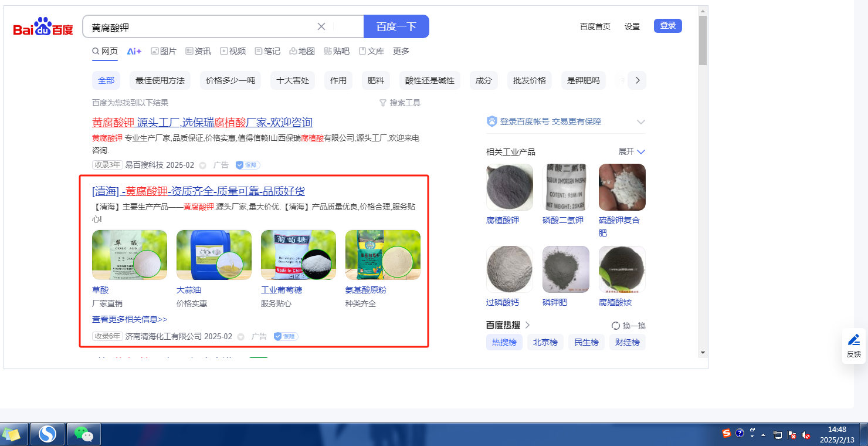Click the 登录 login button
Screen dimensions: 868x446
[x=668, y=26]
